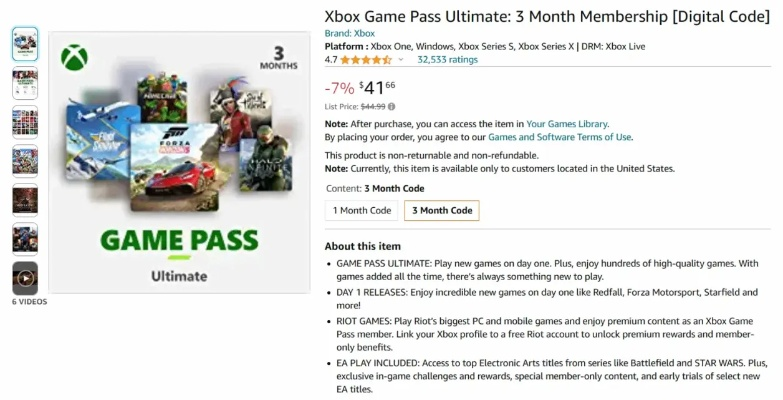Play the product videos thumbnail

(25, 278)
